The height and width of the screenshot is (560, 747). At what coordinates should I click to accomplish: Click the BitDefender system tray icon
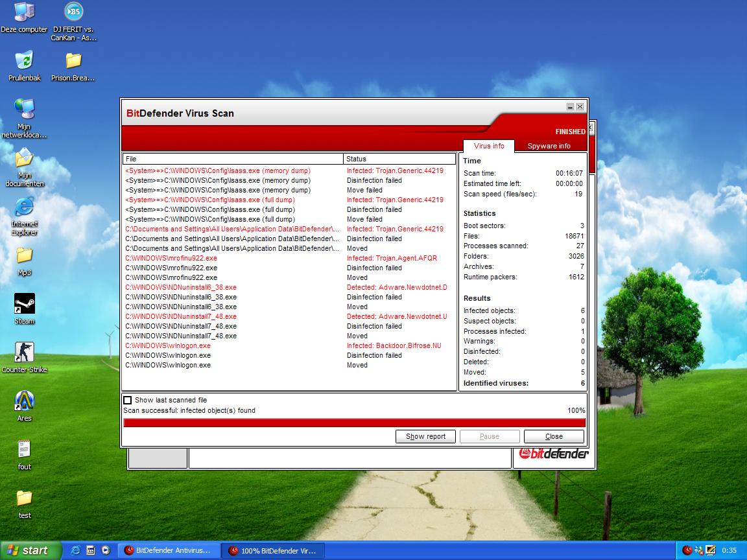coord(687,550)
